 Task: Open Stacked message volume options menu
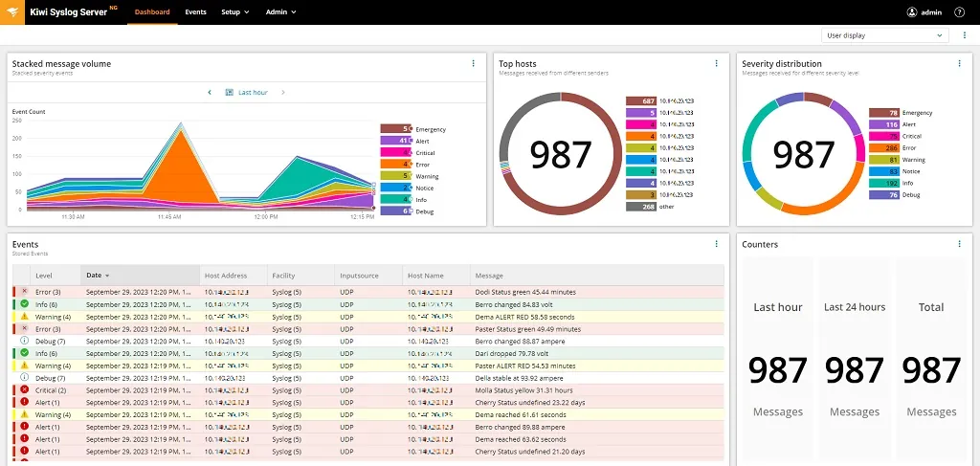coord(473,64)
